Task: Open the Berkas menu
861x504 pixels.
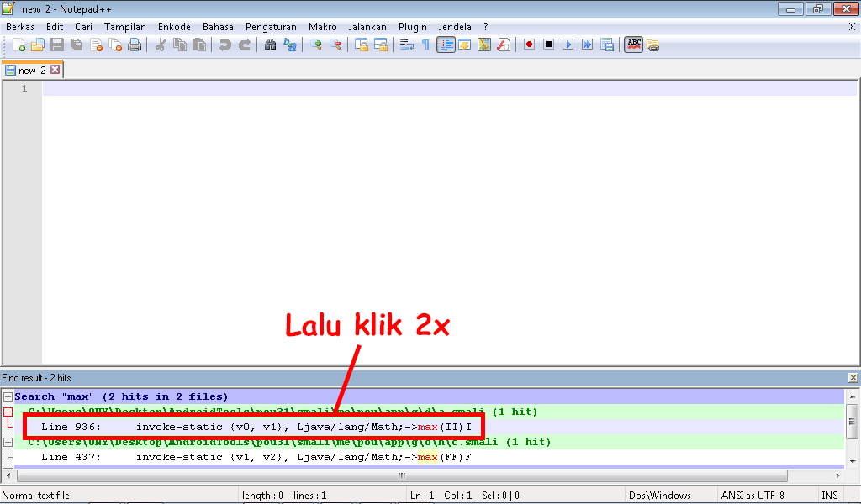Action: pyautogui.click(x=20, y=27)
